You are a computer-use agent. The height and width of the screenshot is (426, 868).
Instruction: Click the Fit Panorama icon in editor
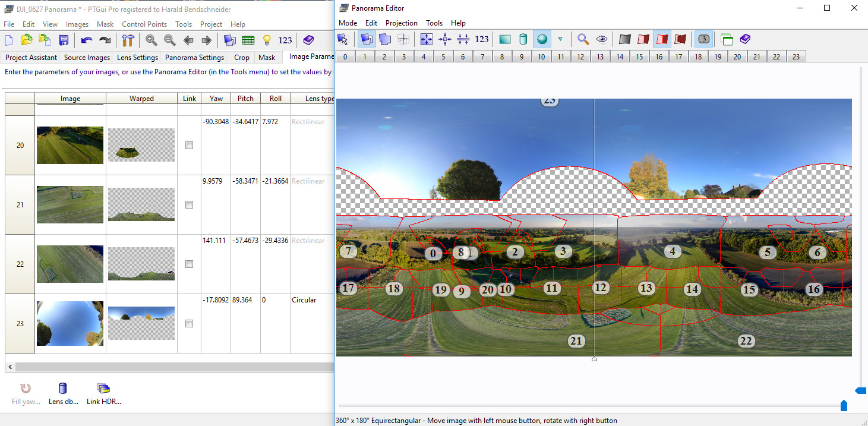[427, 39]
